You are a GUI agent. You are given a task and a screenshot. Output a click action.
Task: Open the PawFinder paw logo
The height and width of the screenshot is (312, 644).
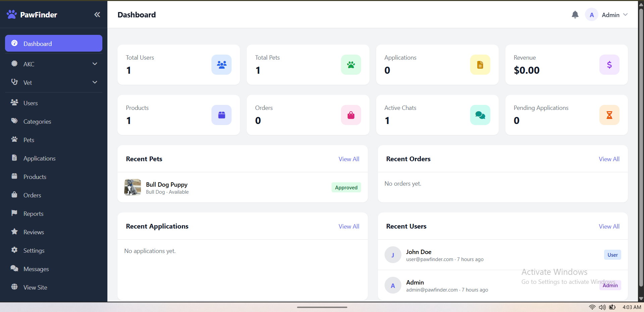tap(11, 14)
